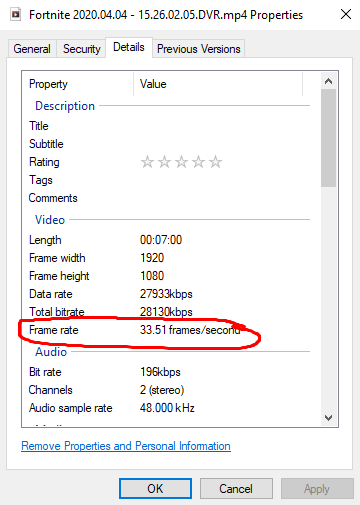This screenshot has height=505, width=360.
Task: Select the Channels value 2 (stereo)
Action: point(162,390)
